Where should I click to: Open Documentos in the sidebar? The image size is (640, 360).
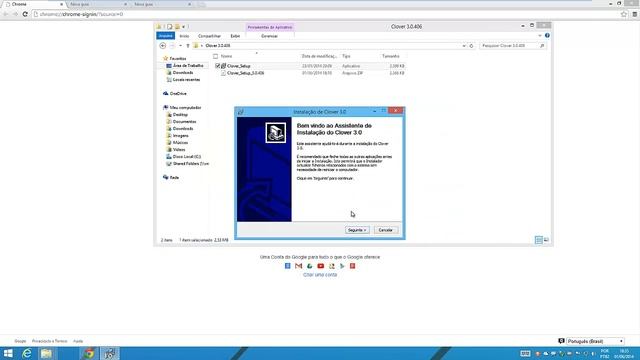[184, 122]
